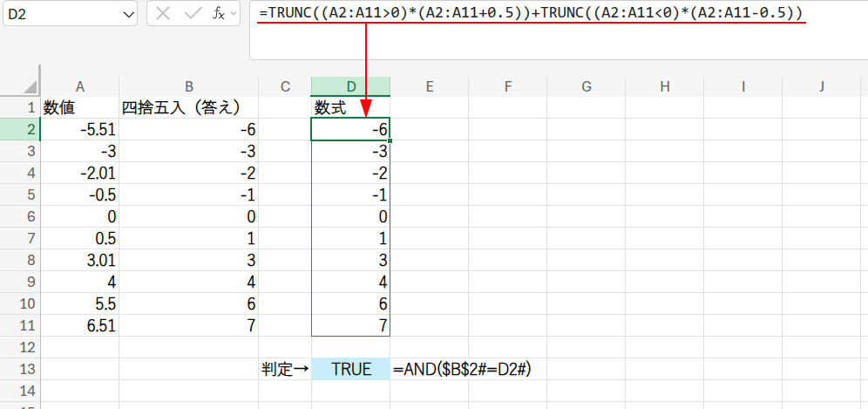Click cell D13 showing TRUE
The image size is (868, 409).
[350, 369]
